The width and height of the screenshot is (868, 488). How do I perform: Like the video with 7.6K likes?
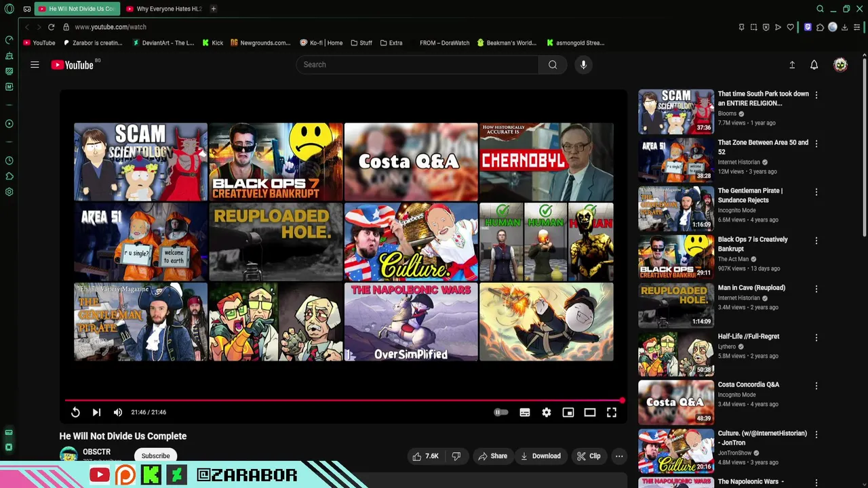pos(425,456)
